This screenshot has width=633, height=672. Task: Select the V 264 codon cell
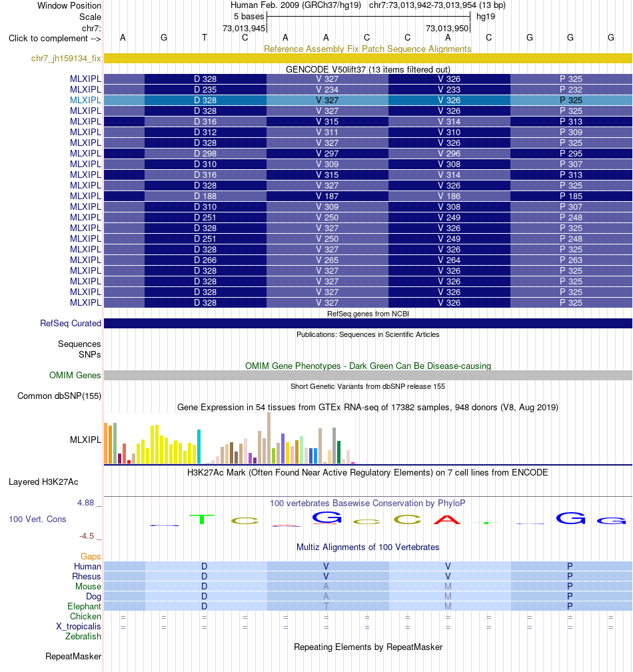[449, 260]
